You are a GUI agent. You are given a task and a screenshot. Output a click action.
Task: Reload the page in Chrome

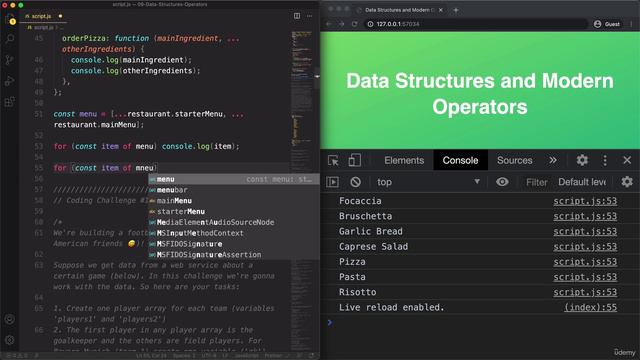[355, 24]
